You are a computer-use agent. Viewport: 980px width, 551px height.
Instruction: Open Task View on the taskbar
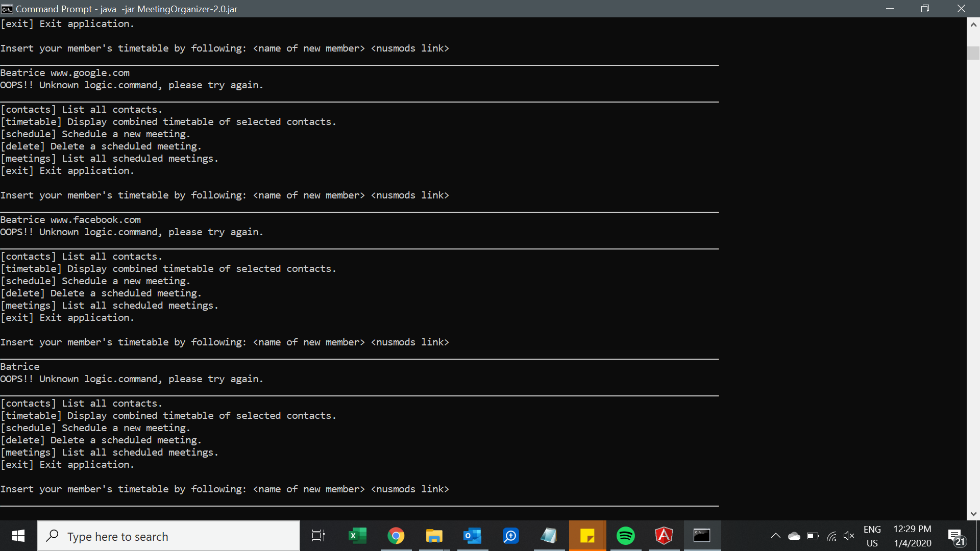coord(318,536)
